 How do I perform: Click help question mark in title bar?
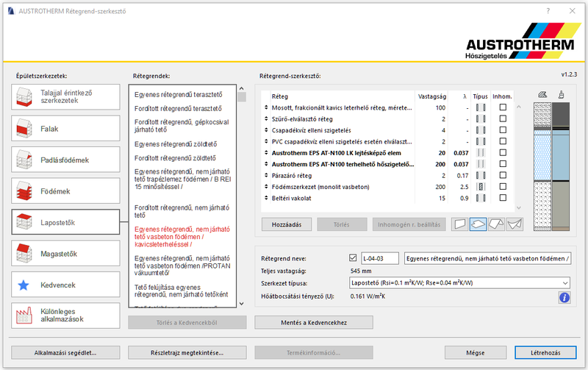click(x=548, y=11)
